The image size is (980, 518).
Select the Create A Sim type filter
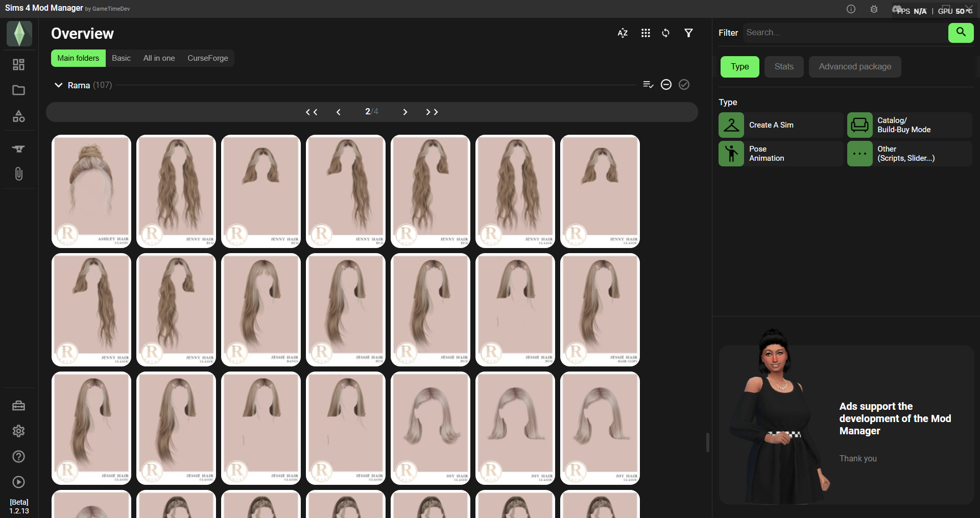[781, 125]
